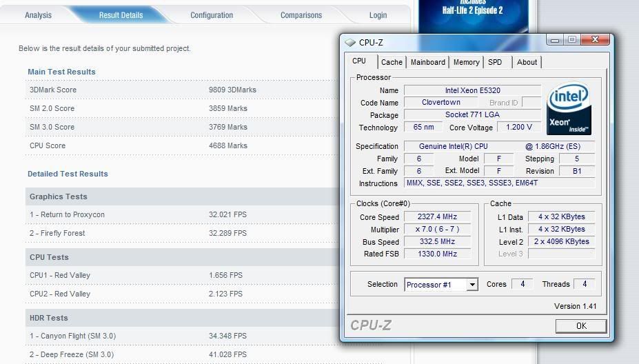Click the Deep Freeze (SM 3.0) row
Image resolution: width=639 pixels, height=364 pixels.
pyautogui.click(x=182, y=354)
